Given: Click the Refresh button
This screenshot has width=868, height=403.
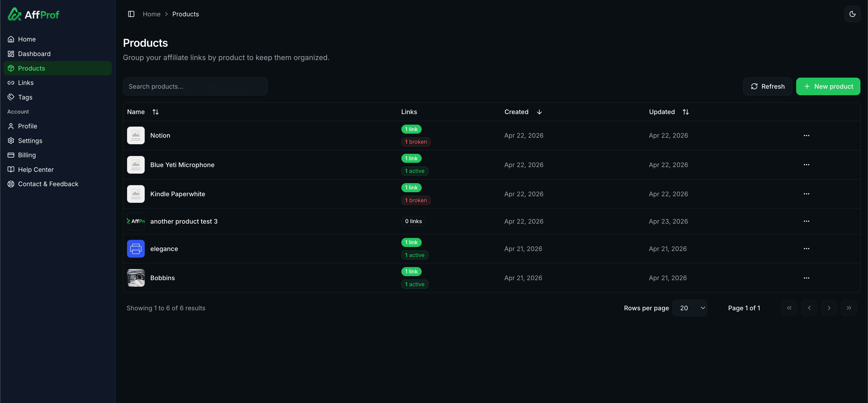Looking at the screenshot, I should [767, 87].
